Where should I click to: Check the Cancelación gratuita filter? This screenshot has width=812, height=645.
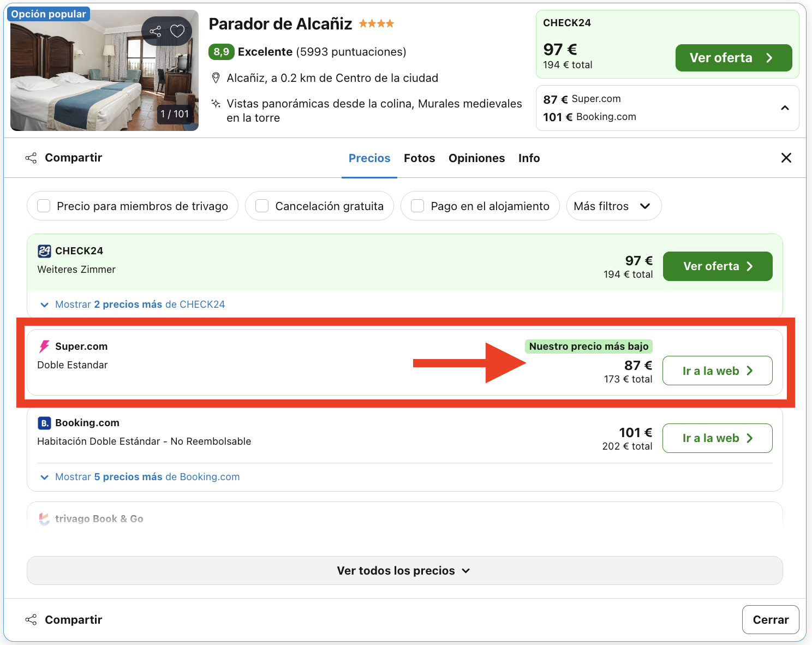(x=261, y=206)
